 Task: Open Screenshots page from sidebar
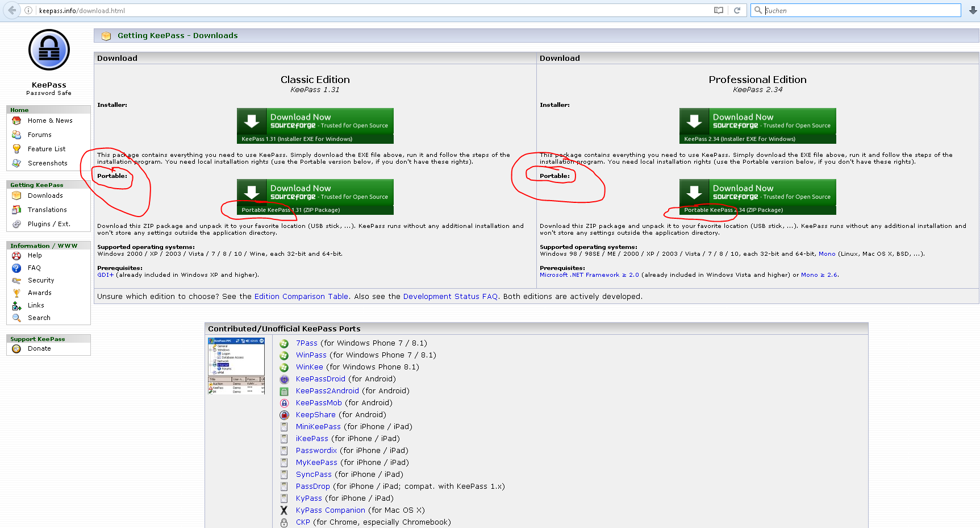point(48,163)
